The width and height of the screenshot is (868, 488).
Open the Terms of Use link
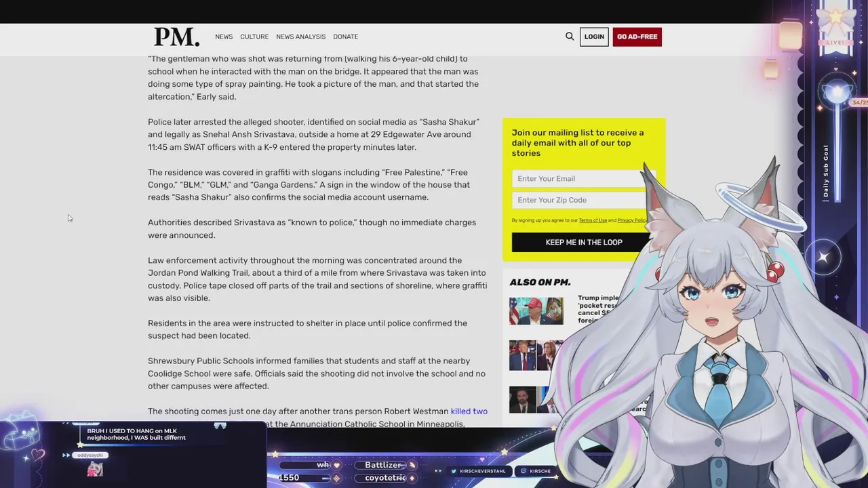point(593,220)
